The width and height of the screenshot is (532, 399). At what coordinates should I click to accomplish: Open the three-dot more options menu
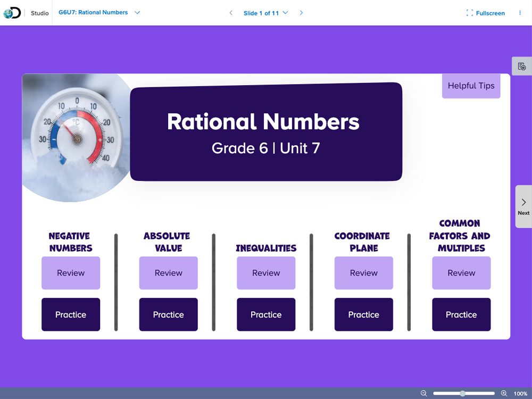(520, 13)
